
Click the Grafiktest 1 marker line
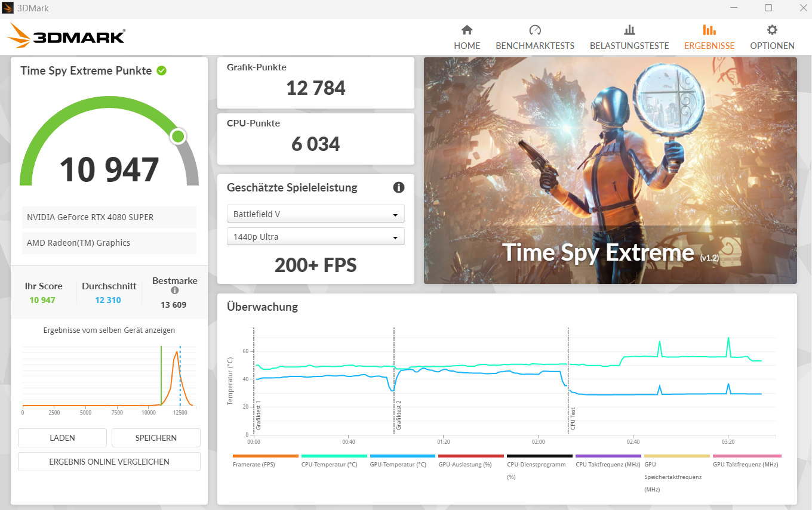(x=254, y=381)
